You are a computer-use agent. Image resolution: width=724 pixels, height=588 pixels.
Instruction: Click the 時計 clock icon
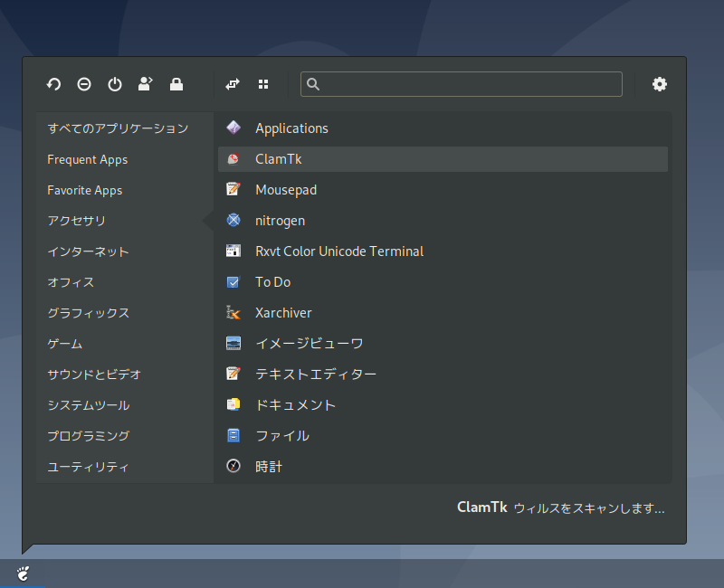[233, 466]
